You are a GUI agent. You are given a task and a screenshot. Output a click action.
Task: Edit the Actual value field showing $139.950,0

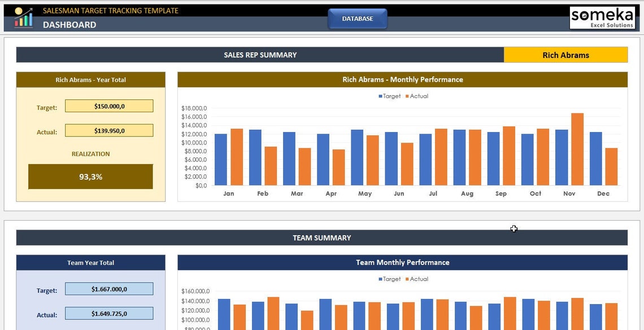[109, 130]
